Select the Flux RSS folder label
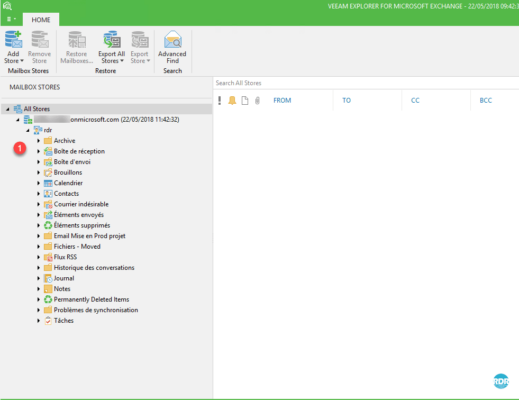 pyautogui.click(x=65, y=257)
